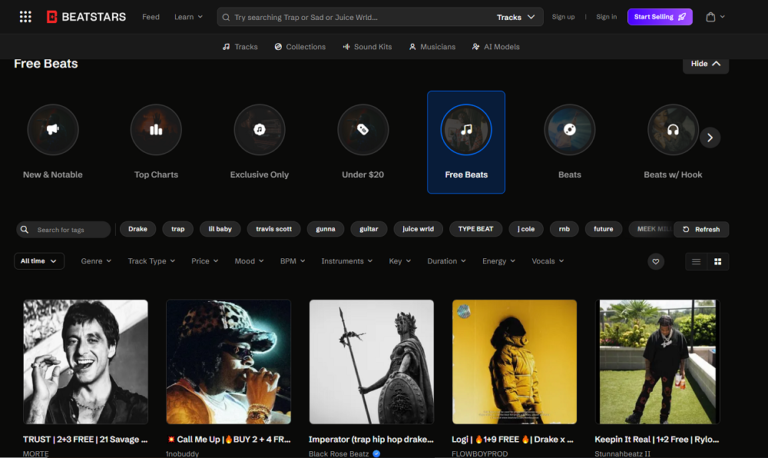Viewport: 768px width, 458px height.
Task: Expand the Mood filter
Action: click(249, 261)
